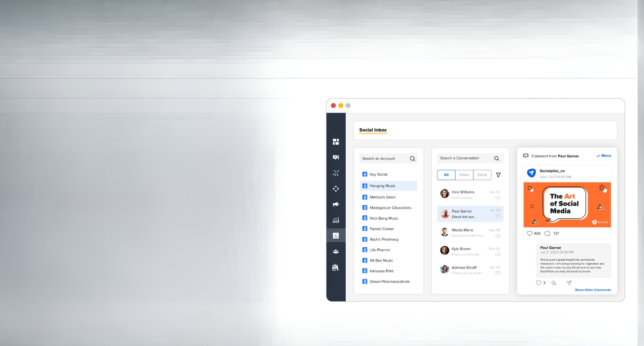
Task: Click the team members icon in sidebar
Action: tap(335, 252)
